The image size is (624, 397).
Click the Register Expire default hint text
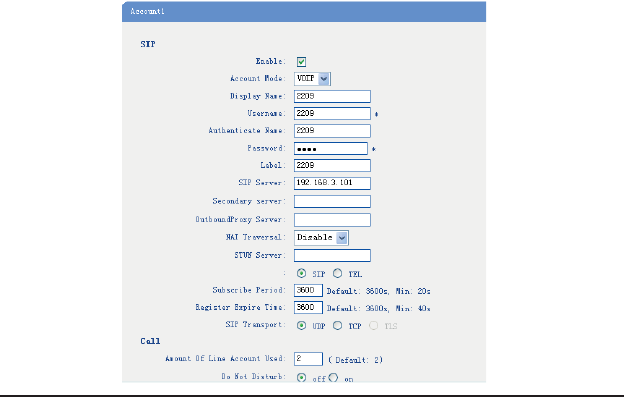[x=378, y=308]
